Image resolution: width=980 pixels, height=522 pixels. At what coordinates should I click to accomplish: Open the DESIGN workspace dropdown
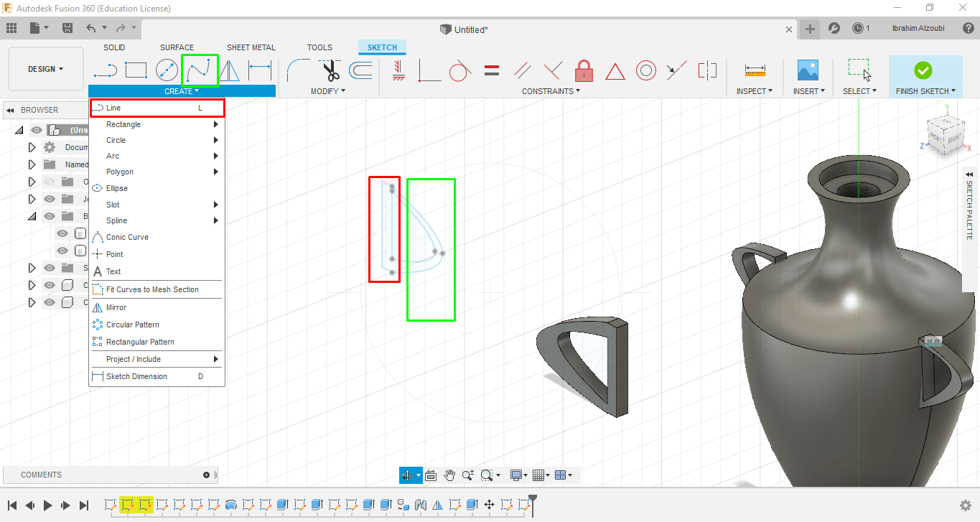point(46,69)
